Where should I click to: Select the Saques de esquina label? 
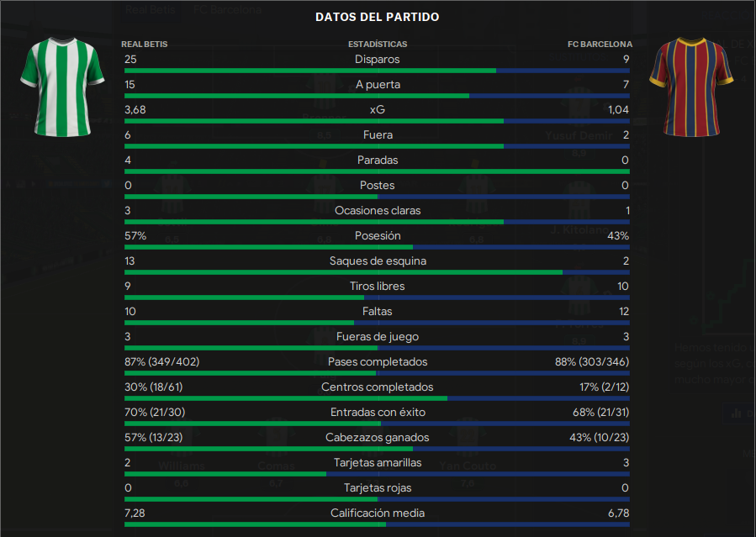[x=378, y=261]
